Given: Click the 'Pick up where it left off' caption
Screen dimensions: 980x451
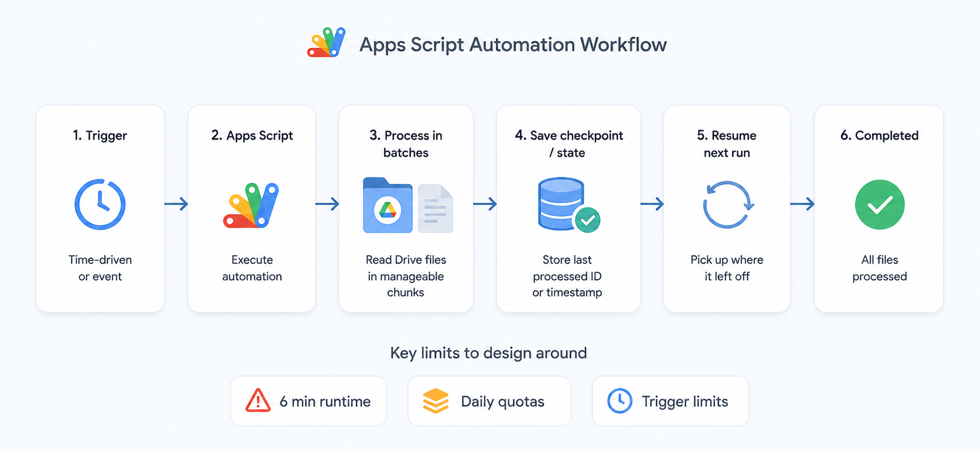Looking at the screenshot, I should [727, 268].
